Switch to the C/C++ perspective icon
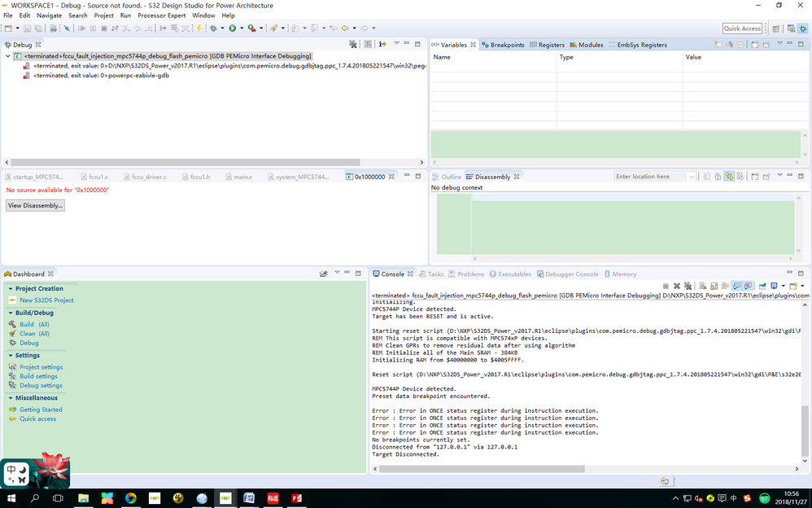 [x=792, y=28]
